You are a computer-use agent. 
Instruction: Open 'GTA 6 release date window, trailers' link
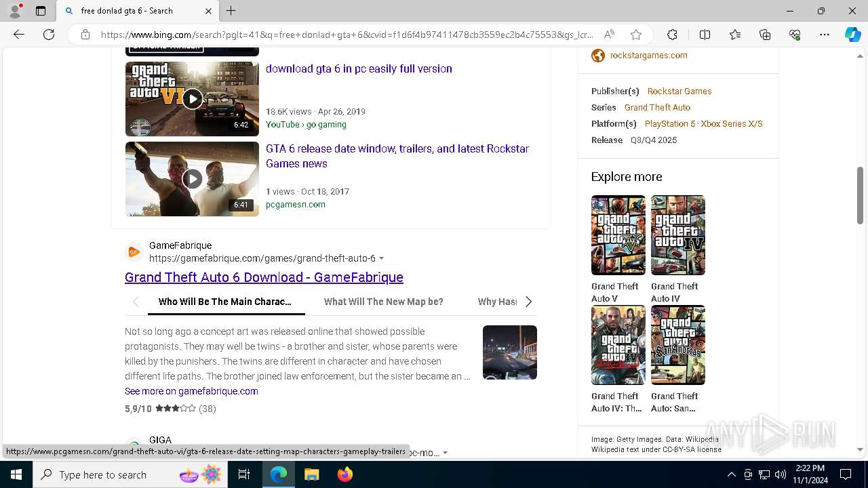[397, 156]
